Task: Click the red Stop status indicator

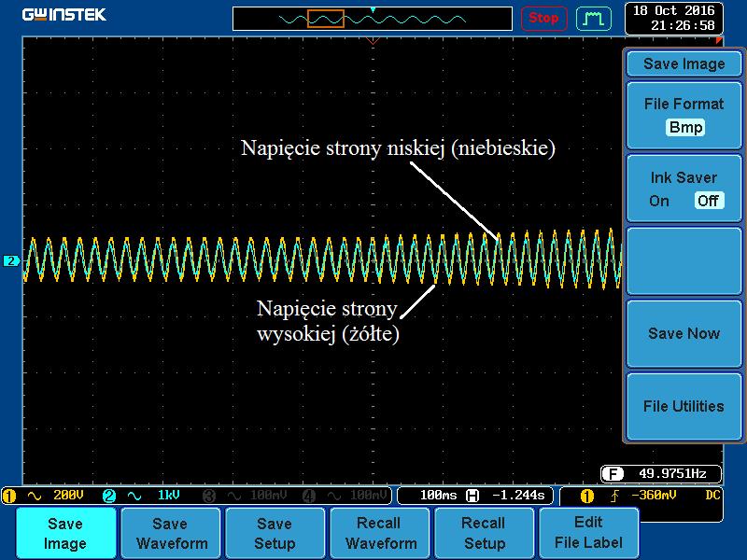Action: tap(543, 19)
